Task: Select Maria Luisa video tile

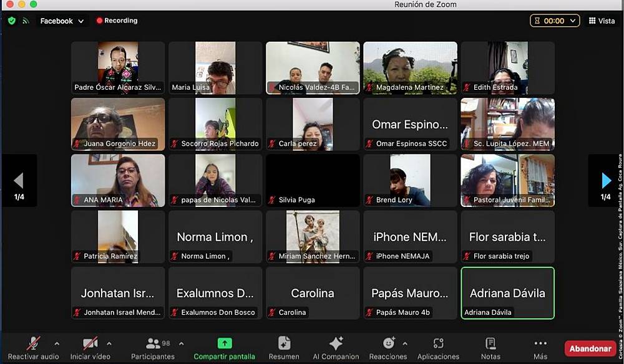Action: [x=215, y=68]
